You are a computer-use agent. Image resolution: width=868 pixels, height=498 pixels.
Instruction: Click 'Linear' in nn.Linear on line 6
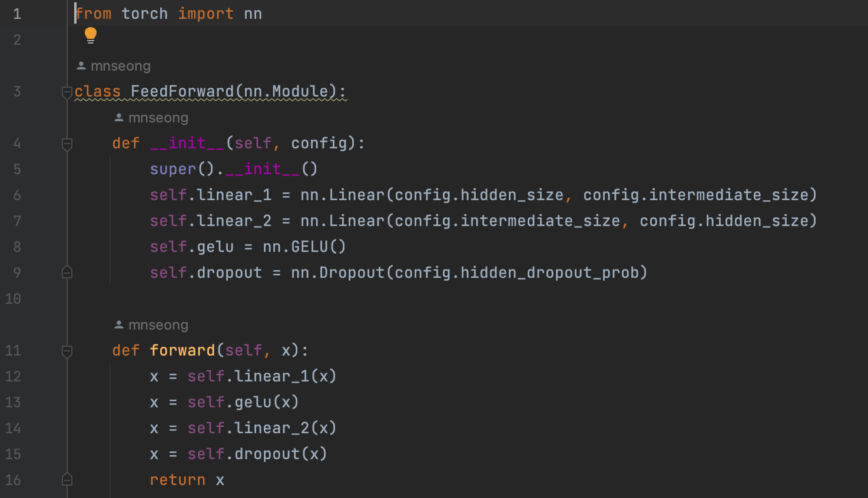pos(357,195)
